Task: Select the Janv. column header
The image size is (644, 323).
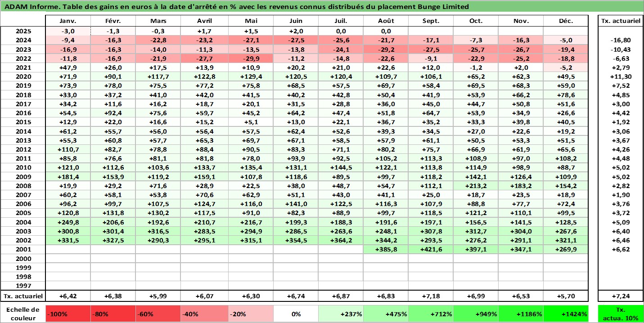Action: [x=68, y=21]
